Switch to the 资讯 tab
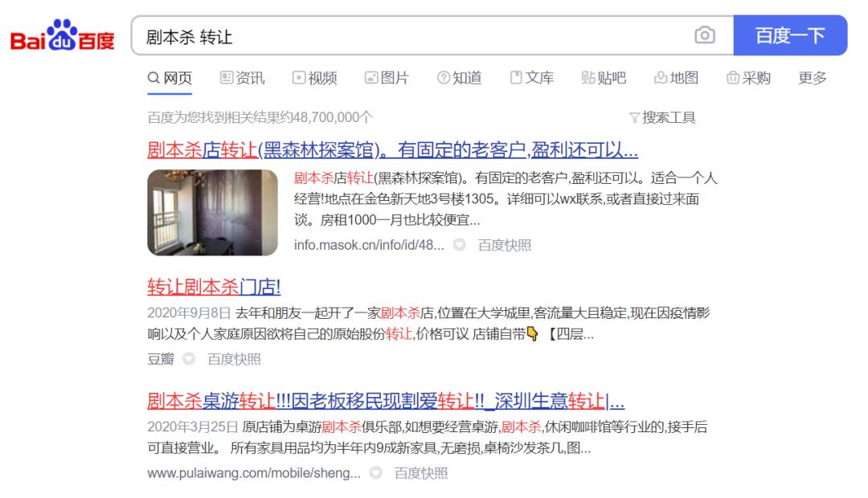The image size is (868, 498). pos(242,78)
